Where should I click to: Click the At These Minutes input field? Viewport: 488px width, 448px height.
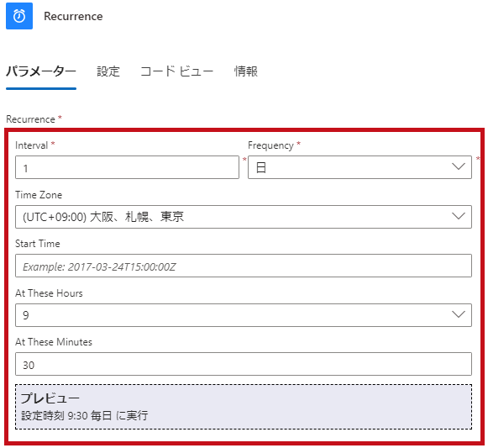[244, 364]
